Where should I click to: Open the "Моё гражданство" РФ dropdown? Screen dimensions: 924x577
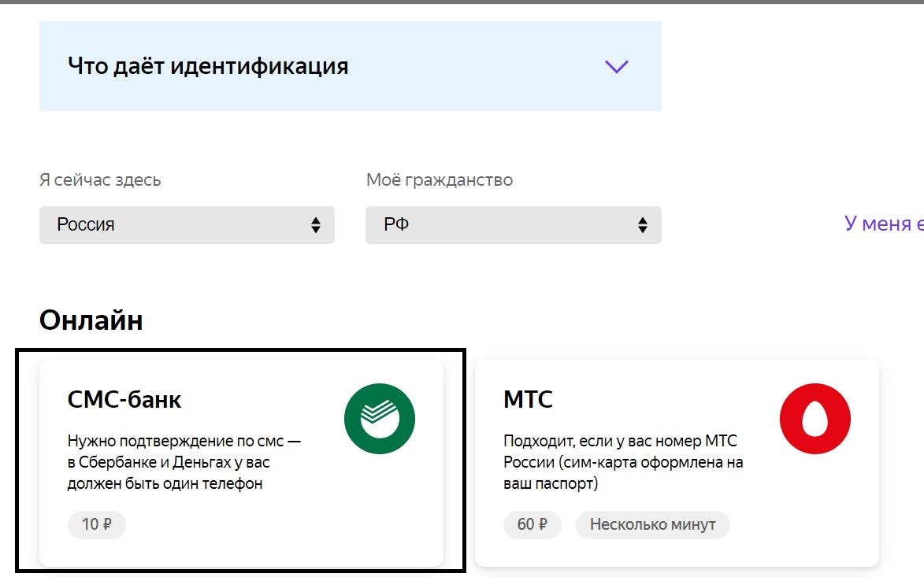[x=514, y=225]
